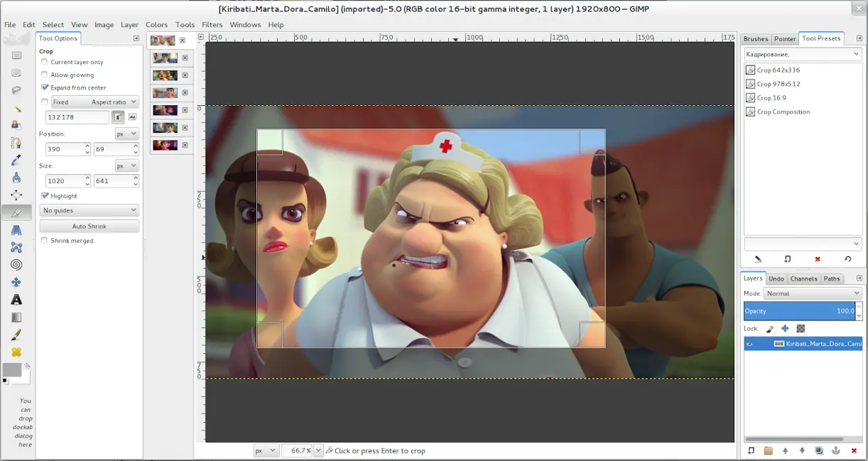Screen dimensions: 868x461
Task: Delete selected tool preset red icon
Action: point(818,259)
